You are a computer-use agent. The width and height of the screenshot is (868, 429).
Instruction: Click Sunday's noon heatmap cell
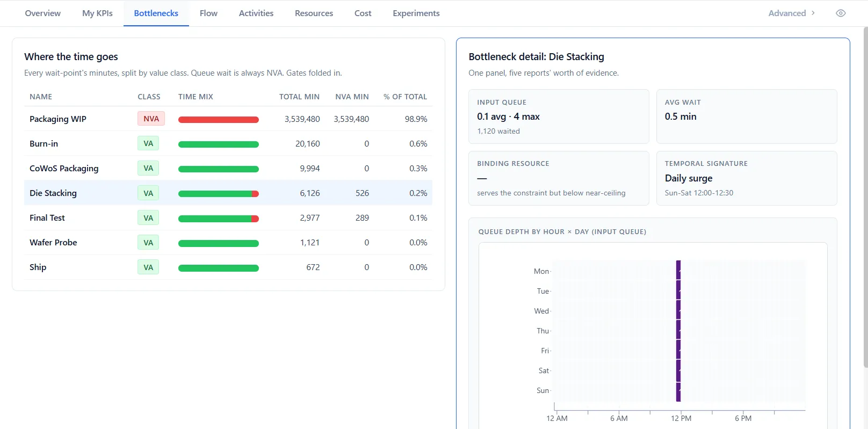pyautogui.click(x=678, y=391)
